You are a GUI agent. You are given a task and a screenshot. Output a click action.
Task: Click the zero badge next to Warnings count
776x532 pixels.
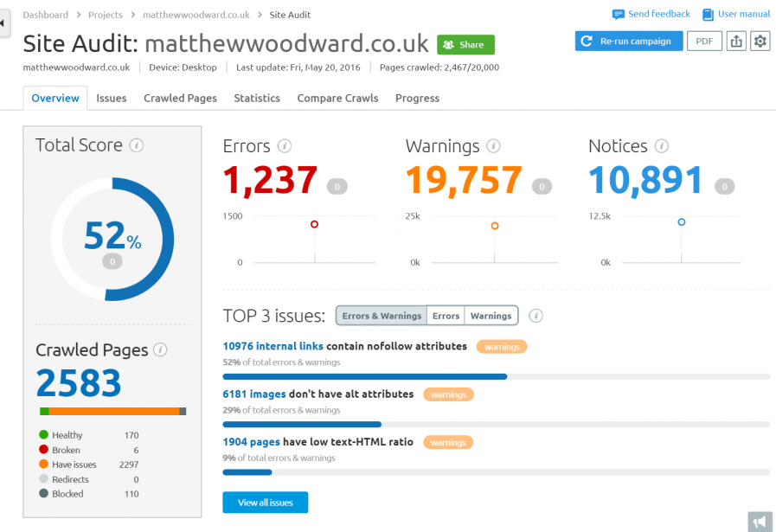(x=542, y=187)
